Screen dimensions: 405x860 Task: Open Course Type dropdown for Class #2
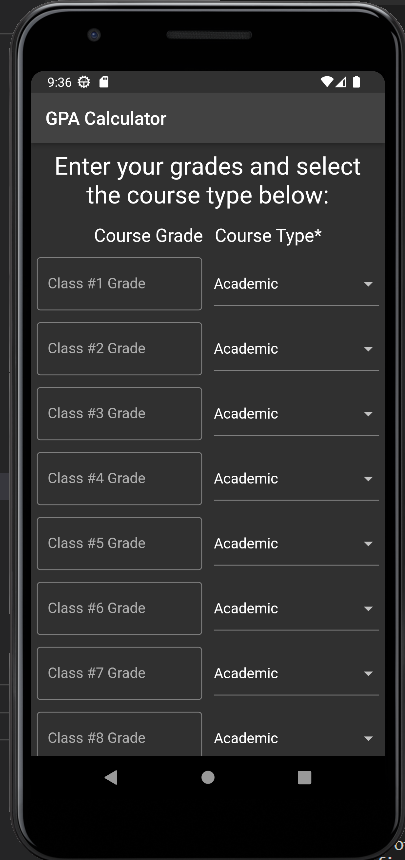click(296, 349)
